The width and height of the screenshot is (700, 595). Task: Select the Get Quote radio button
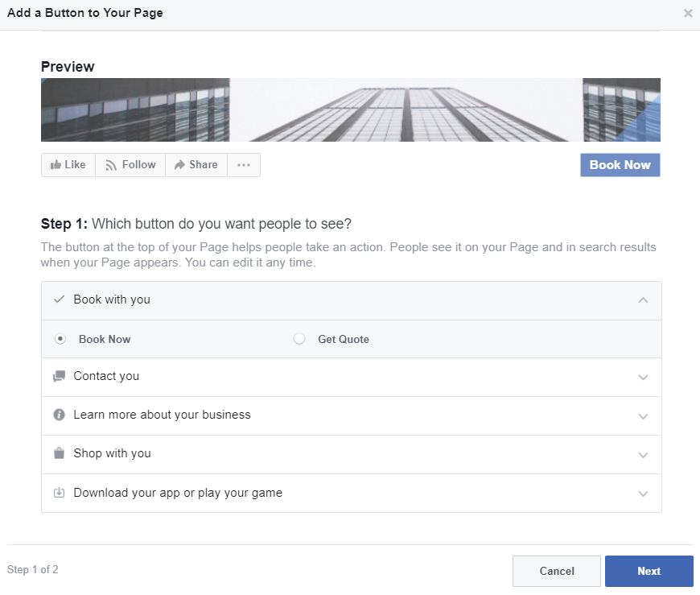299,339
